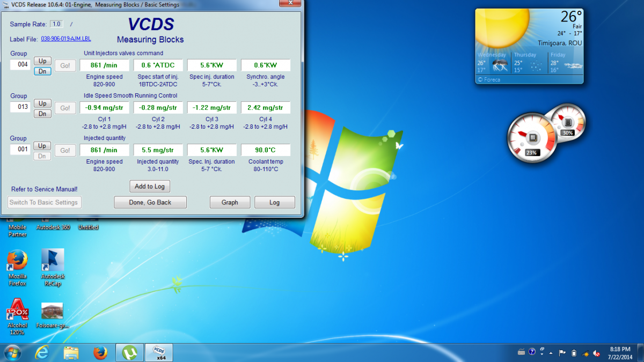Screen dimensions: 644x362
Task: Click Cyl 3 value -1.22 mg/str
Action: click(x=212, y=108)
